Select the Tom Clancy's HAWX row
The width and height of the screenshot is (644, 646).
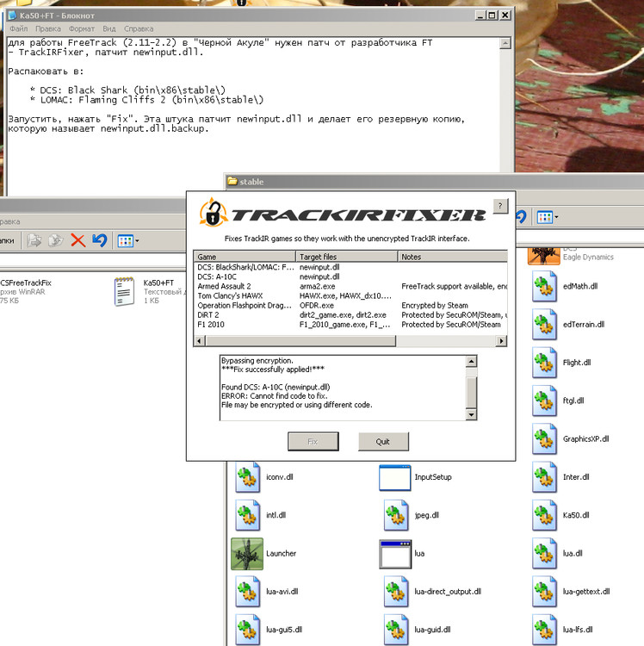point(350,295)
